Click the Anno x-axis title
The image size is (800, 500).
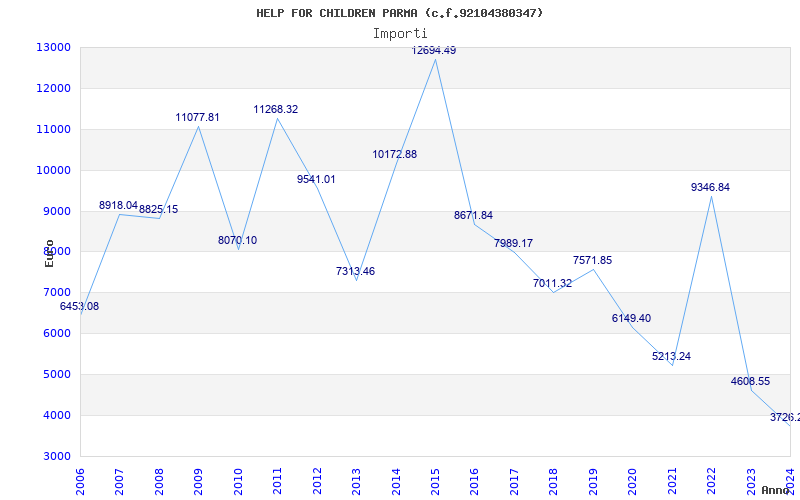775,490
